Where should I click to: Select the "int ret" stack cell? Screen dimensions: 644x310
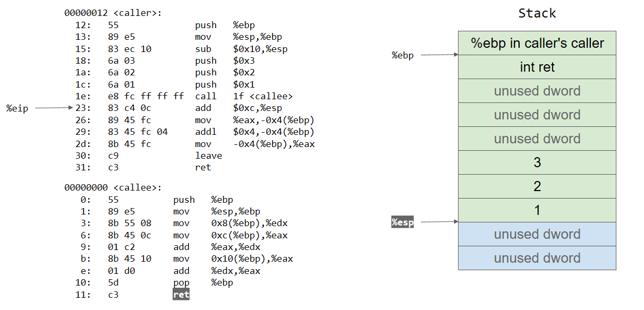coord(537,67)
